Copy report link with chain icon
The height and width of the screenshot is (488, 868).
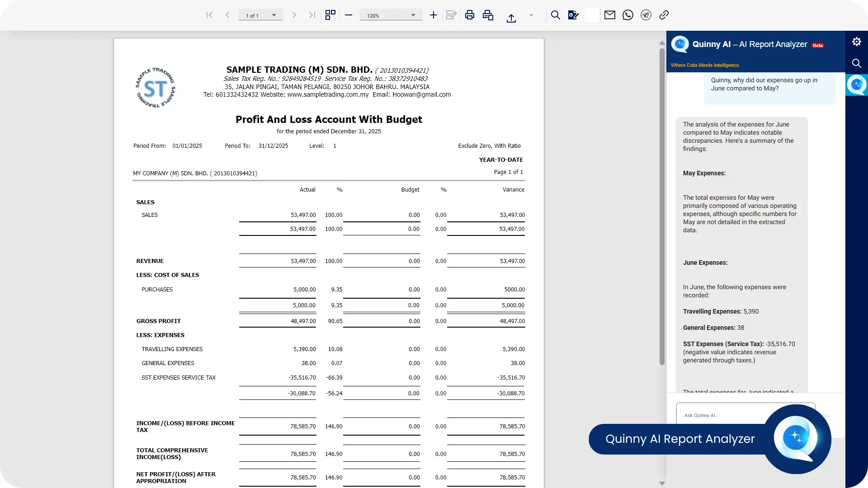pos(664,15)
